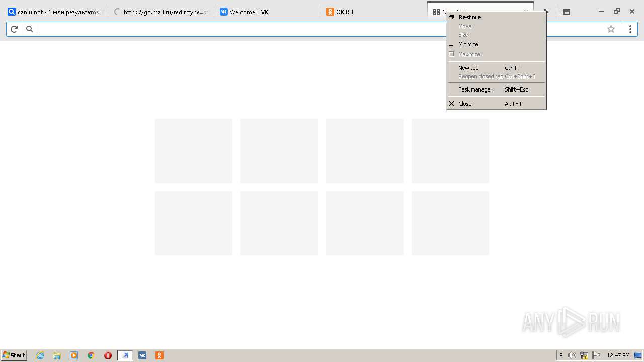The width and height of the screenshot is (644, 362).
Task: Open Windows Explorer folder on taskbar
Action: click(57, 355)
